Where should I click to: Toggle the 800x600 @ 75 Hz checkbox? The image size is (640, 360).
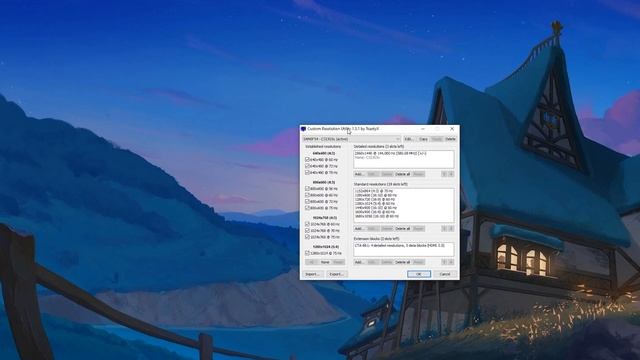pyautogui.click(x=307, y=208)
